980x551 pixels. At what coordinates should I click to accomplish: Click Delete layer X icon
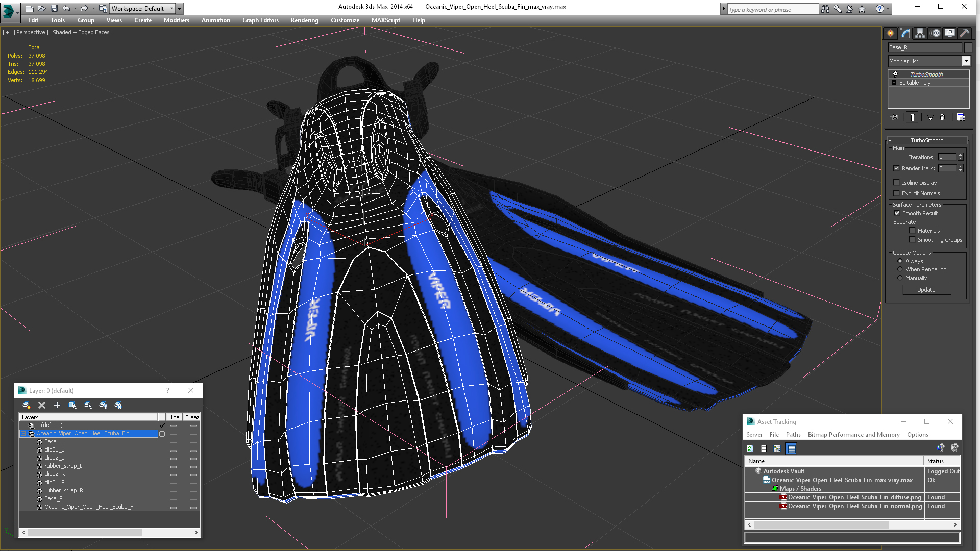(42, 405)
